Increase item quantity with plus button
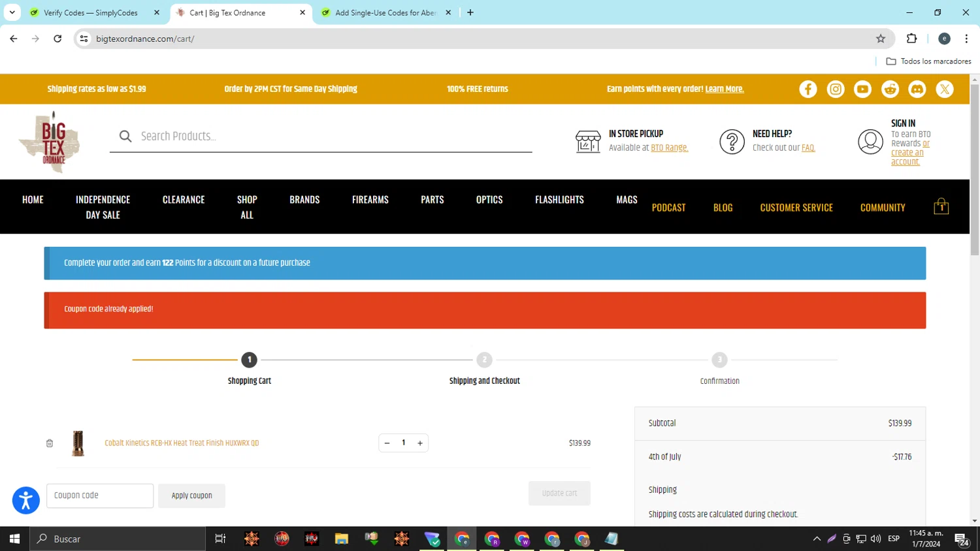The height and width of the screenshot is (551, 980). tap(420, 443)
